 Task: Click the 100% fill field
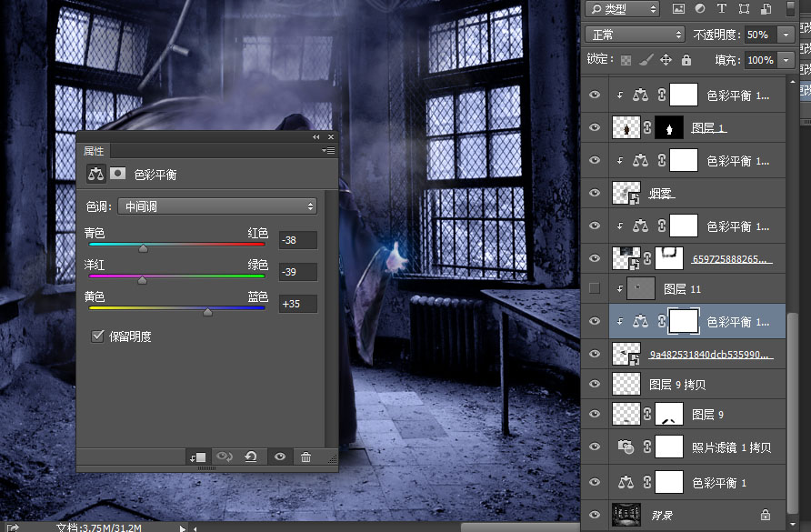pos(761,60)
